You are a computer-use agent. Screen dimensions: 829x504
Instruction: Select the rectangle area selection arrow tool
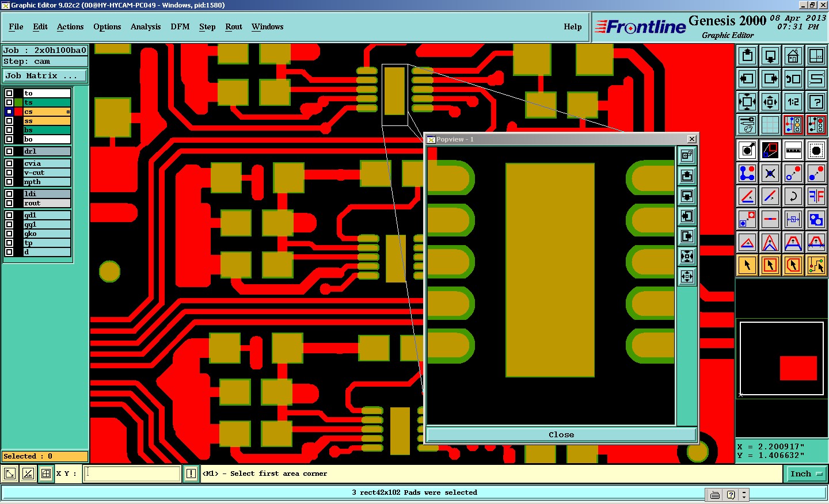(770, 265)
